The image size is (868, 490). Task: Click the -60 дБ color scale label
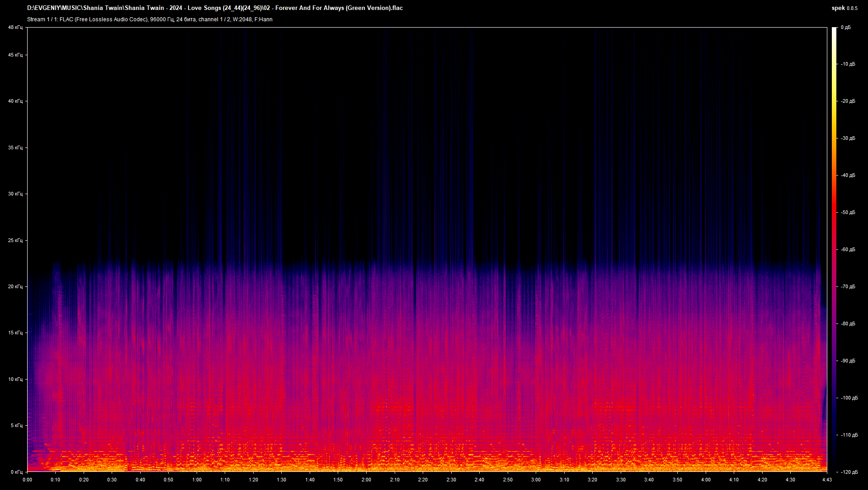pyautogui.click(x=848, y=249)
